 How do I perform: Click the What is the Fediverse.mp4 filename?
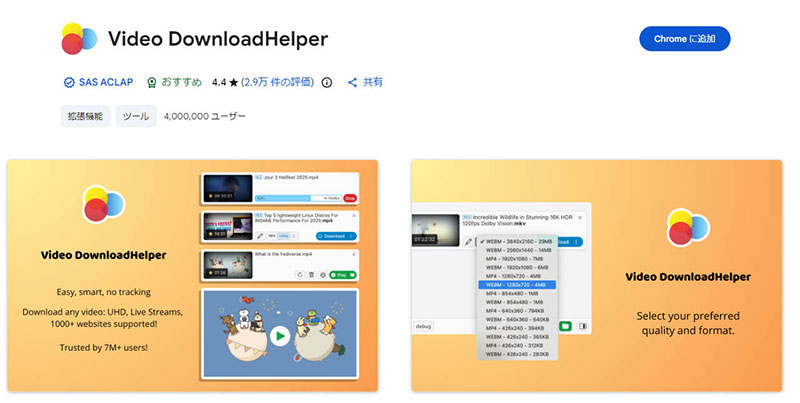point(284,254)
